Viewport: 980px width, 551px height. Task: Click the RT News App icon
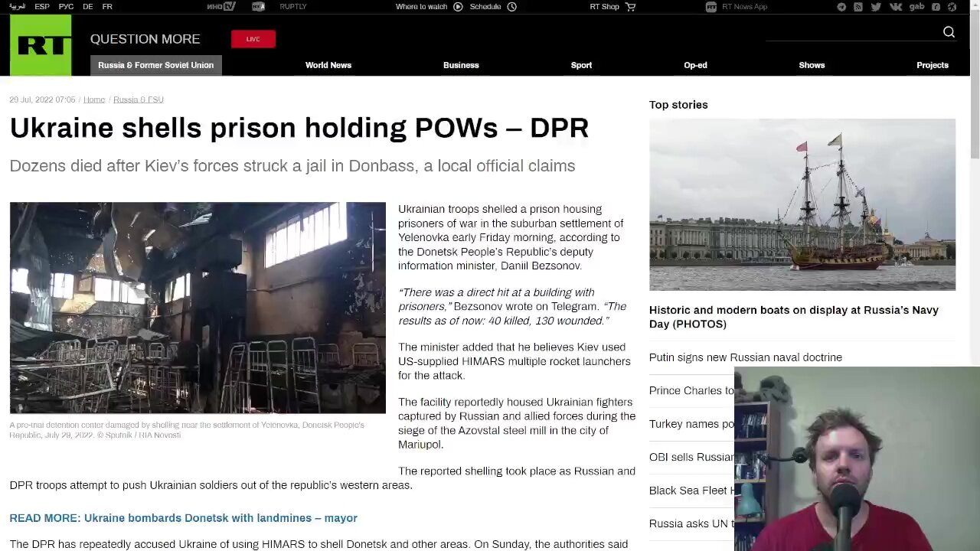click(x=711, y=7)
